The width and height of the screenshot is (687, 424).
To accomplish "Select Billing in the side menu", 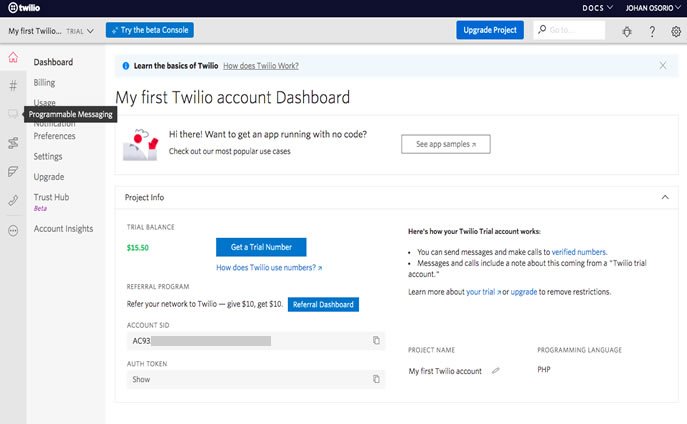I will click(x=44, y=83).
